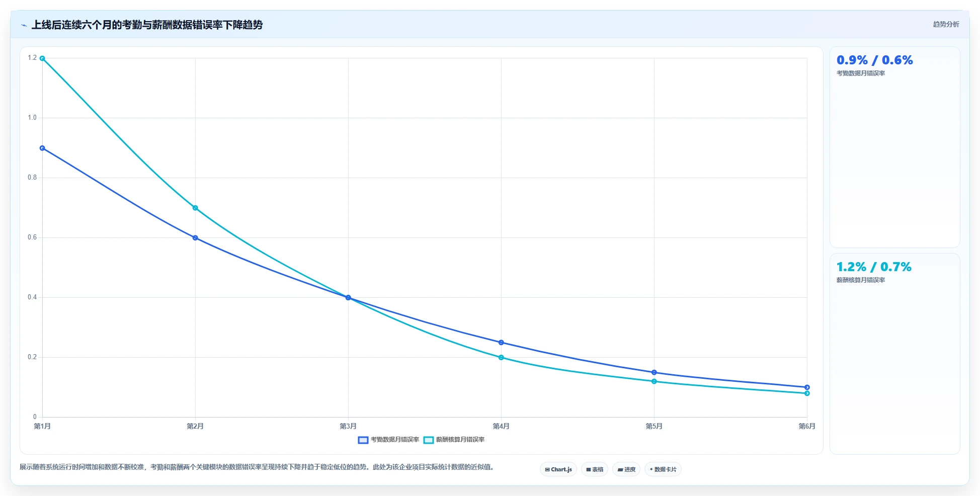Open the 数据卡片 tag chip
Image resolution: width=980 pixels, height=496 pixels.
(663, 469)
